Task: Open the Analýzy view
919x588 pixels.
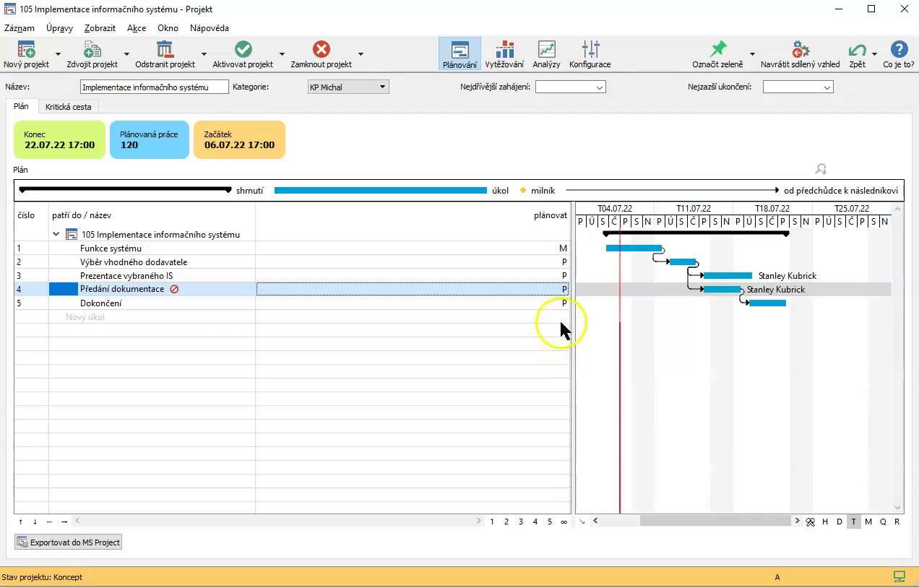Action: click(x=546, y=50)
